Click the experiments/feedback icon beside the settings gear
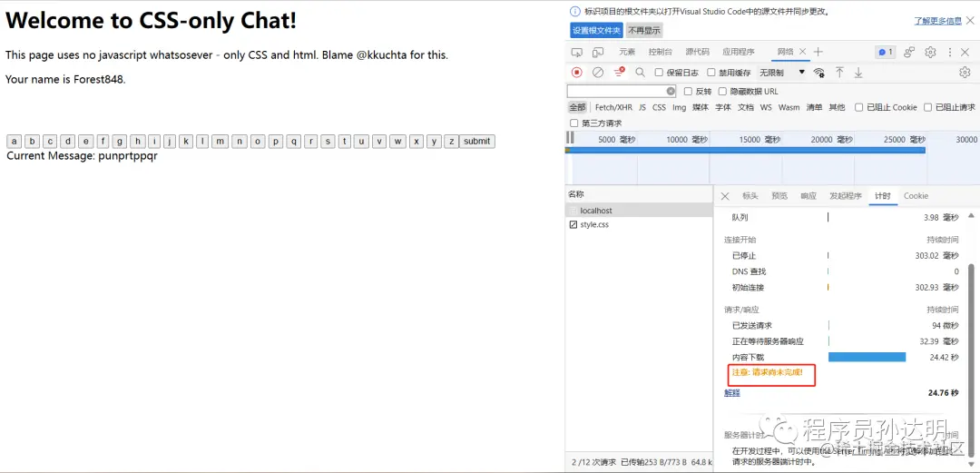Screen dimensions: 980x473 click(909, 52)
